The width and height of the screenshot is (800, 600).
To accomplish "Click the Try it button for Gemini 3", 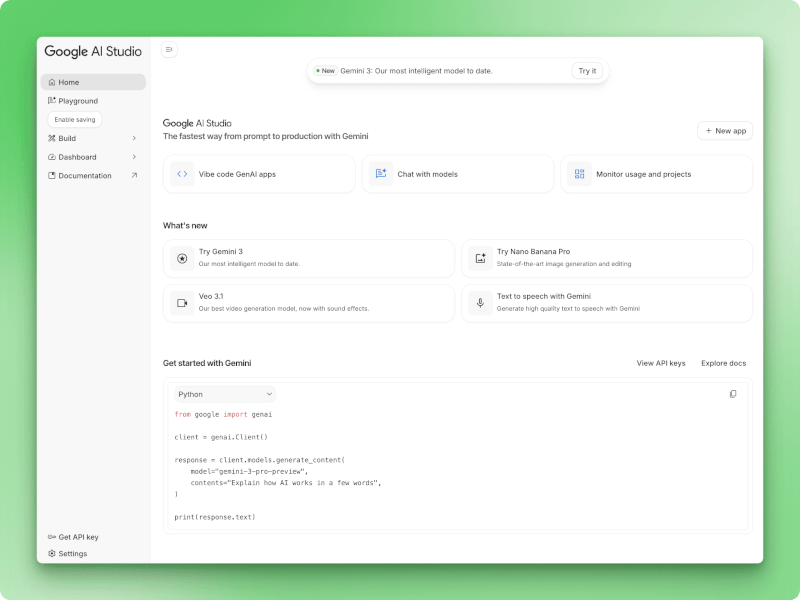I will tap(588, 70).
